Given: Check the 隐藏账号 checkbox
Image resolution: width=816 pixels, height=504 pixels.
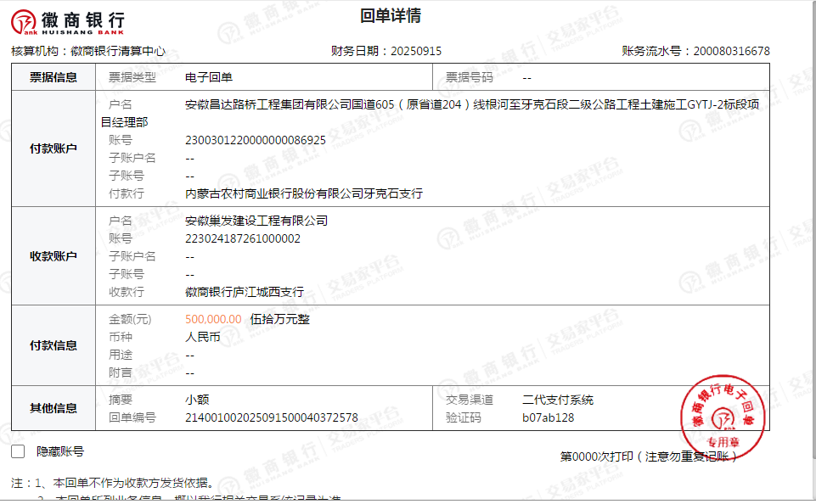Looking at the screenshot, I should click(x=18, y=452).
